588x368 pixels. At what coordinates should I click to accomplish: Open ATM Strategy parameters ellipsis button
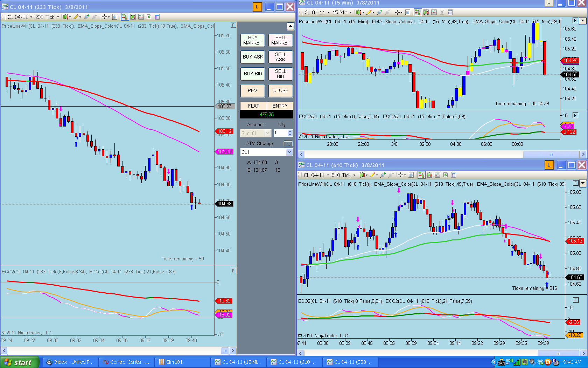288,144
